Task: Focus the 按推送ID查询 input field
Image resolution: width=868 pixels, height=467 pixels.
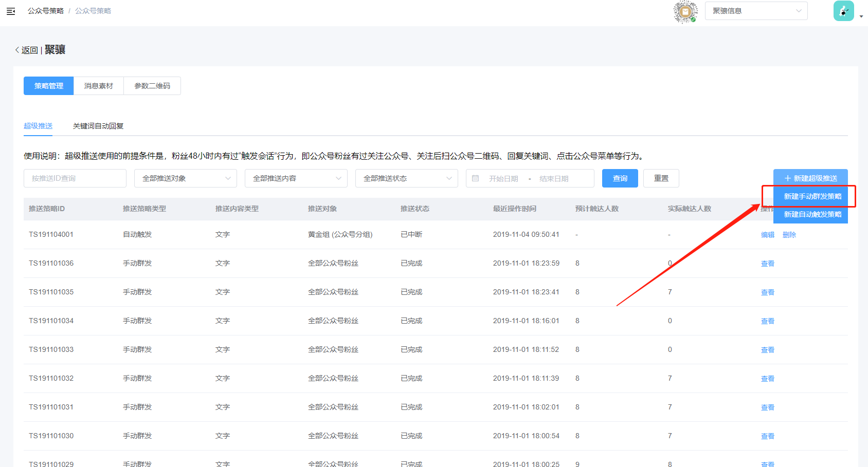Action: 75,178
